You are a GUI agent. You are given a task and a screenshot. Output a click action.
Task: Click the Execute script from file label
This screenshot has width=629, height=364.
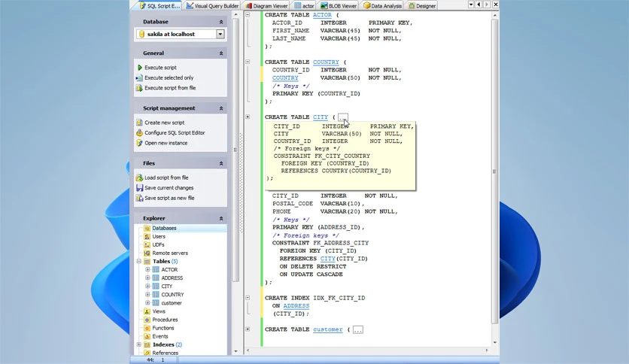point(170,88)
